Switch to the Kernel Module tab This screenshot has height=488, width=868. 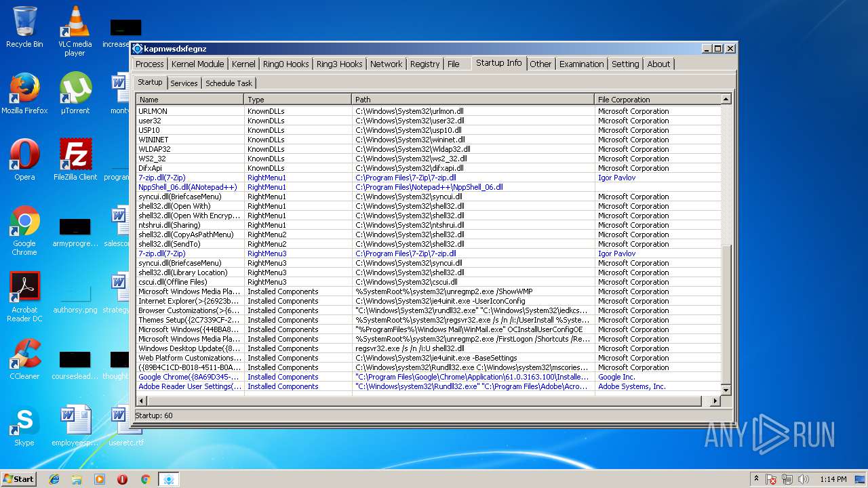[197, 64]
